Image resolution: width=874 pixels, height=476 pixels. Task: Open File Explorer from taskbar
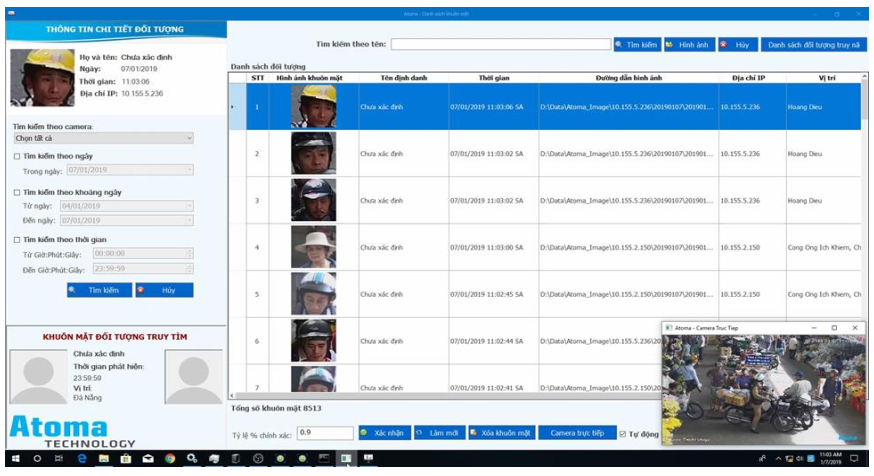coord(104,459)
